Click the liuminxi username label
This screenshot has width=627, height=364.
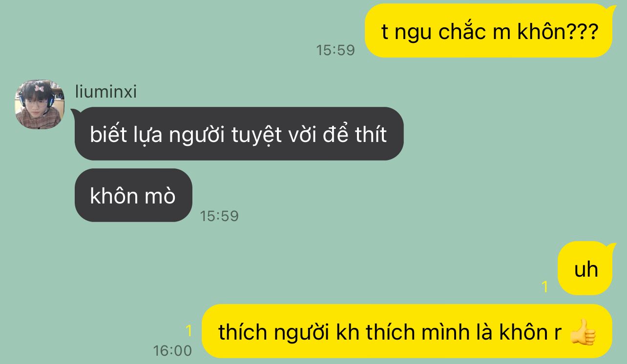coord(106,91)
